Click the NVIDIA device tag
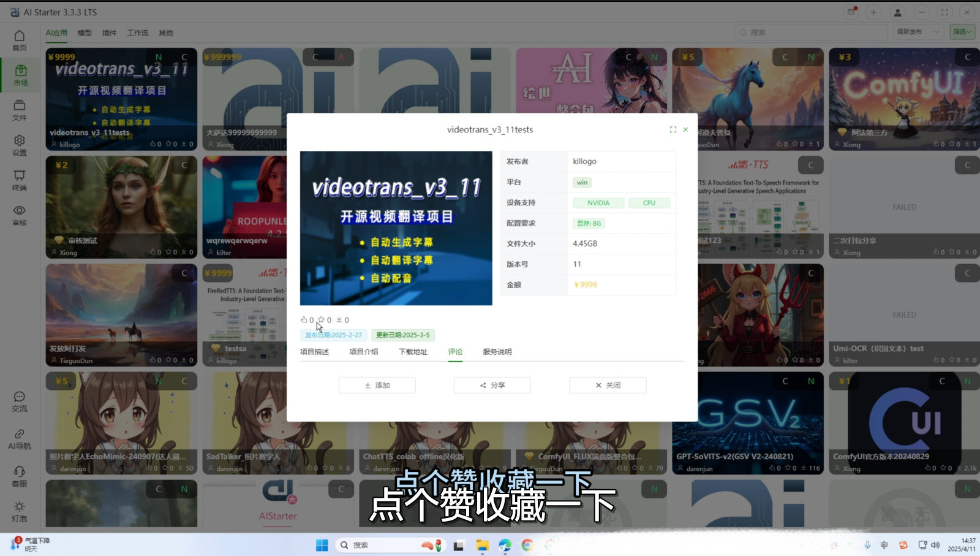 (598, 203)
